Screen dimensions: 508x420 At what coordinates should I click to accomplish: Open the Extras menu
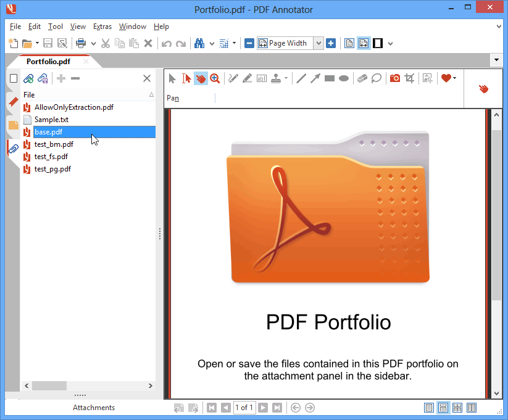coord(102,27)
